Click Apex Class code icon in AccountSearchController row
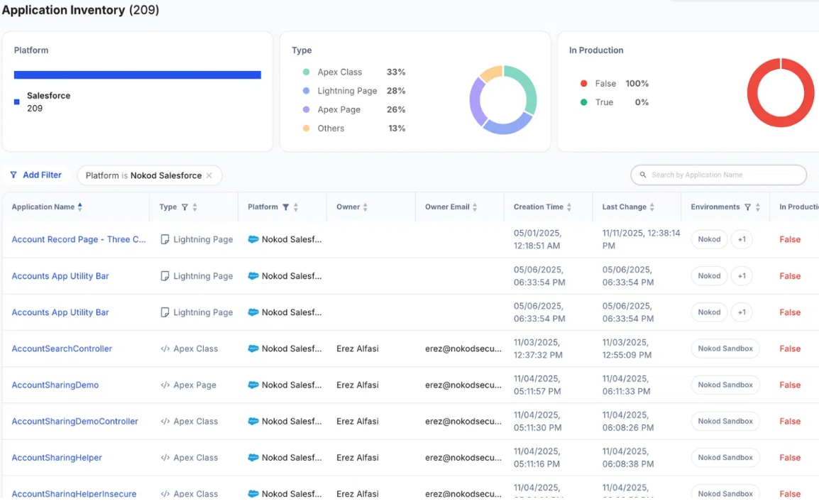The width and height of the screenshot is (819, 504). click(165, 349)
